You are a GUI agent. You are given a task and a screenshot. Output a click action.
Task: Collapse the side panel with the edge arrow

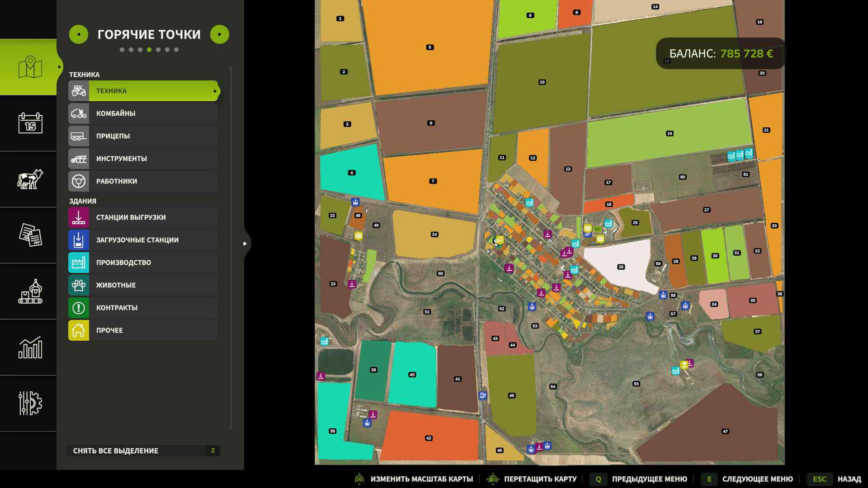coord(245,244)
